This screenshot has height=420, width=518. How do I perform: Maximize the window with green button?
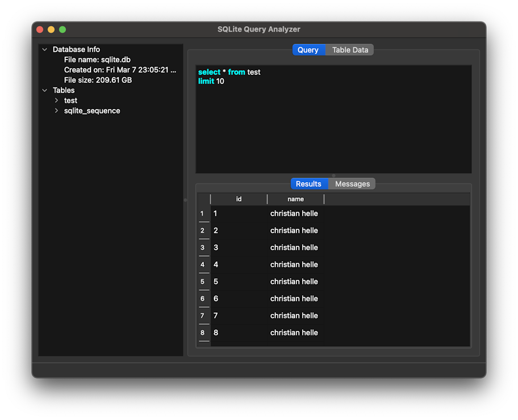pos(62,30)
